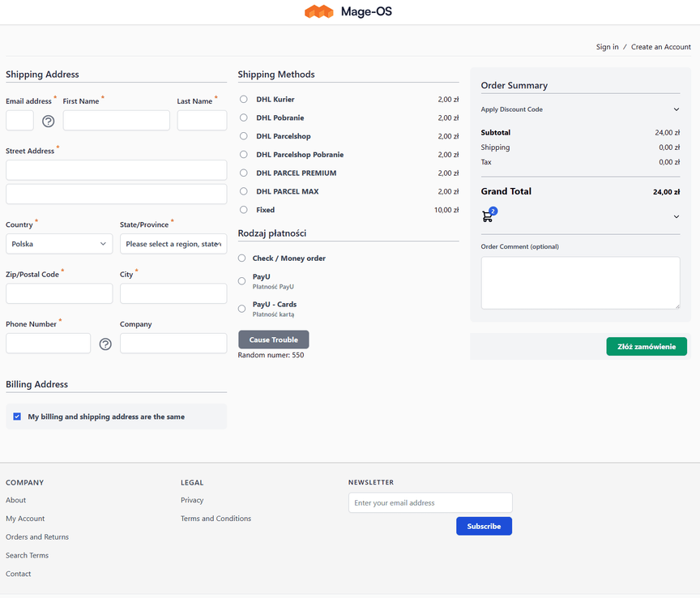Click the Grand Total amount 24,00 zł
The width and height of the screenshot is (700, 598).
pyautogui.click(x=666, y=192)
